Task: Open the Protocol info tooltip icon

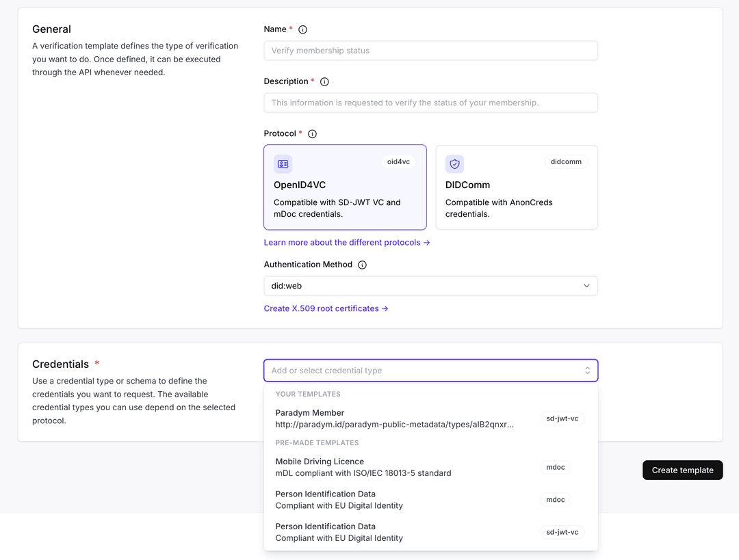Action: [x=313, y=133]
